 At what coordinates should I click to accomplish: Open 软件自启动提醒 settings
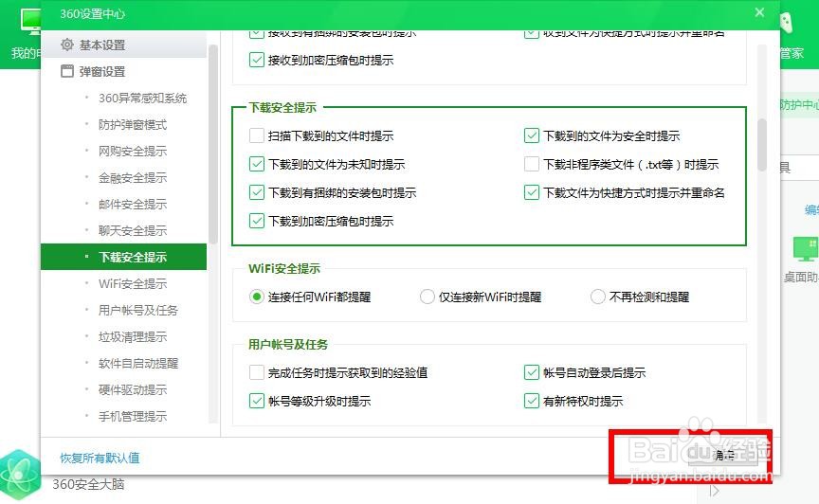tap(137, 364)
